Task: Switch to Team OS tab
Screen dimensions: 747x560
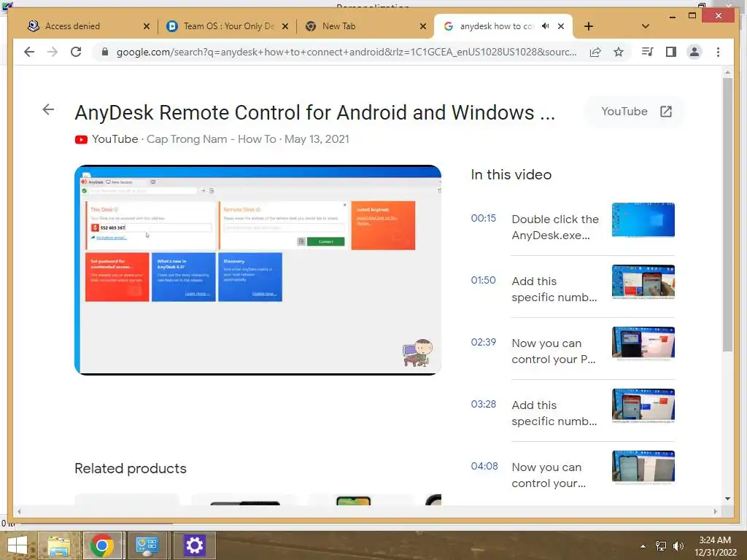Action: pyautogui.click(x=228, y=26)
